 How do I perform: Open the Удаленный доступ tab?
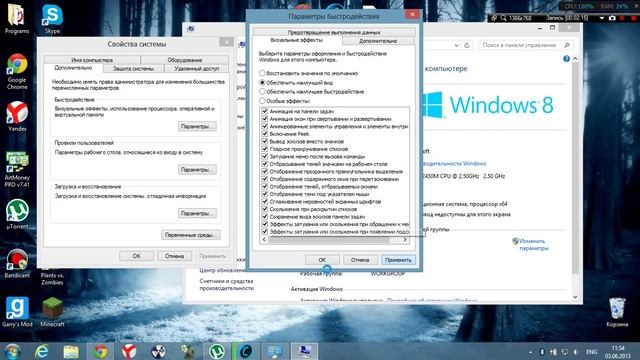pos(197,69)
